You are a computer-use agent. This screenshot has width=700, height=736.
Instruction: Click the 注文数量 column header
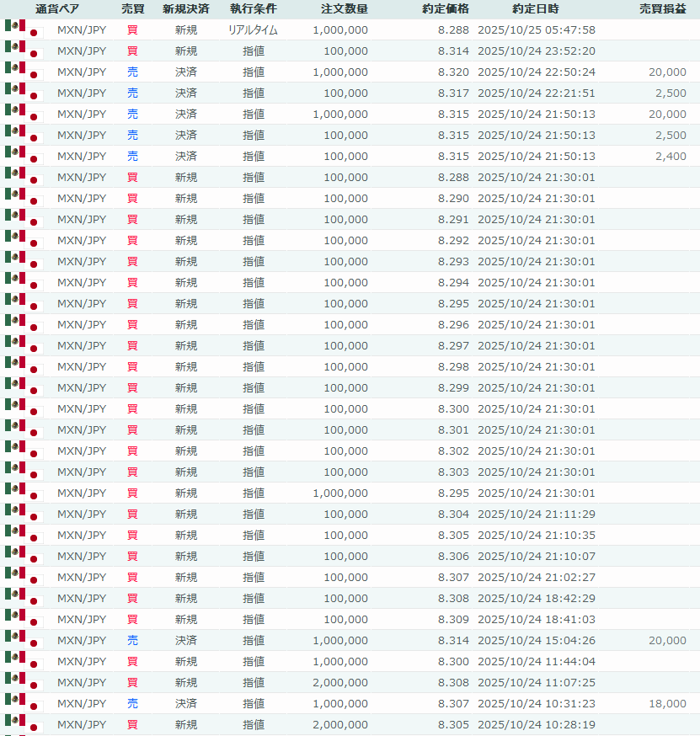[344, 9]
